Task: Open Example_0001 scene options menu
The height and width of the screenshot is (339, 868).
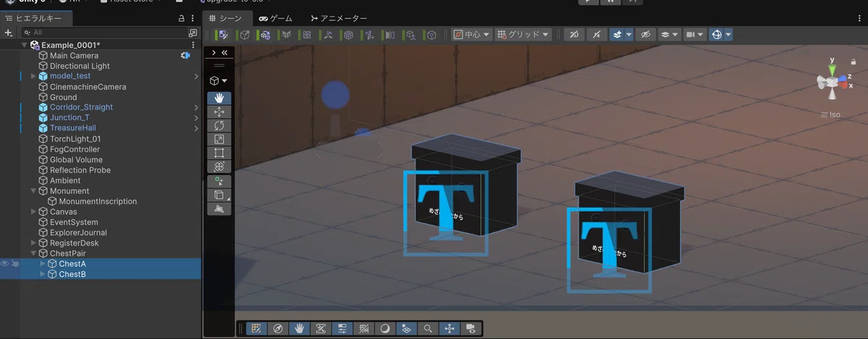Action: coord(192,45)
